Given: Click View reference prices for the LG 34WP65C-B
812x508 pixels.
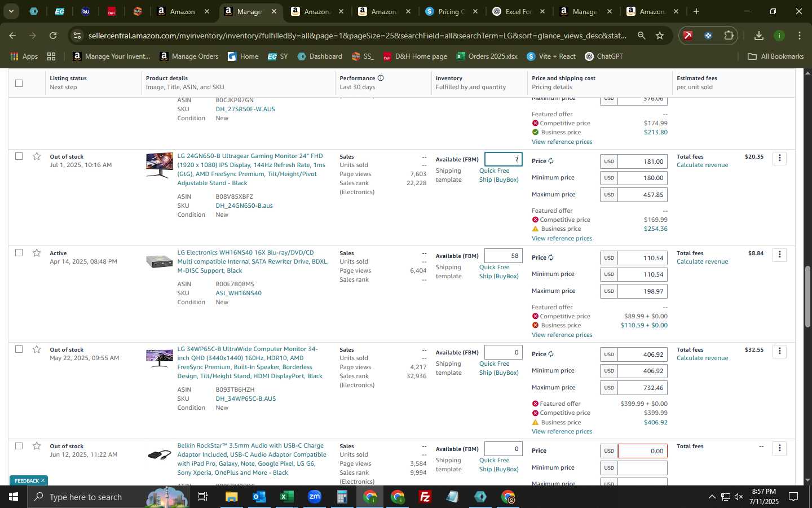Looking at the screenshot, I should pos(562,431).
